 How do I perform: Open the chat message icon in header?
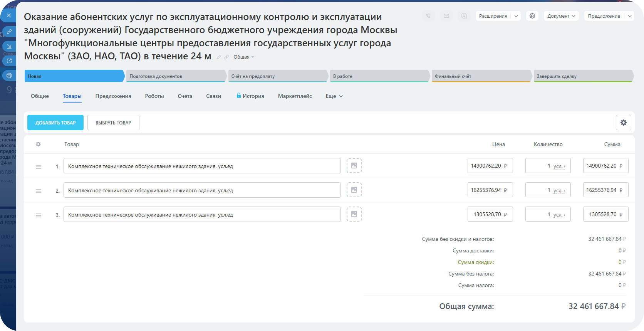pos(464,16)
